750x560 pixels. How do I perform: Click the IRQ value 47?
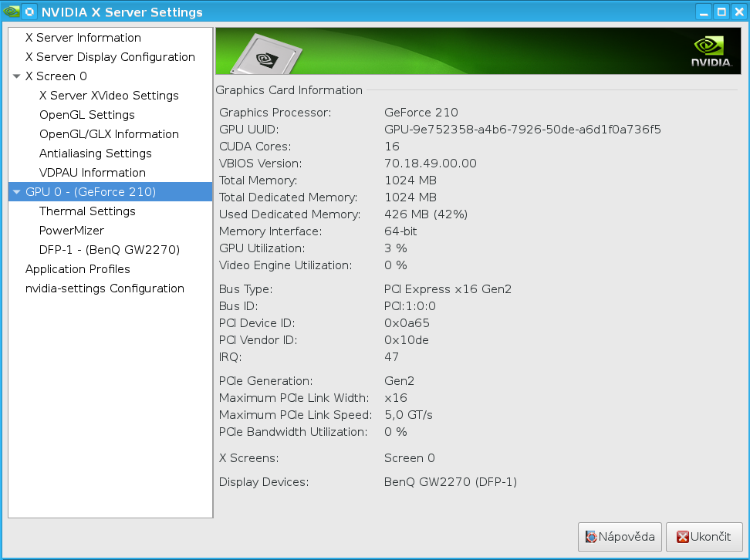pyautogui.click(x=391, y=357)
